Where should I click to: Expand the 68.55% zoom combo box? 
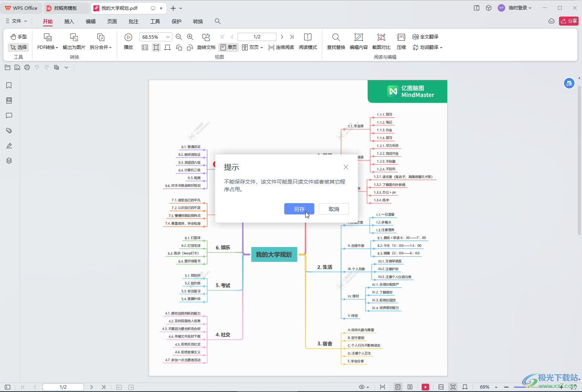tap(168, 37)
